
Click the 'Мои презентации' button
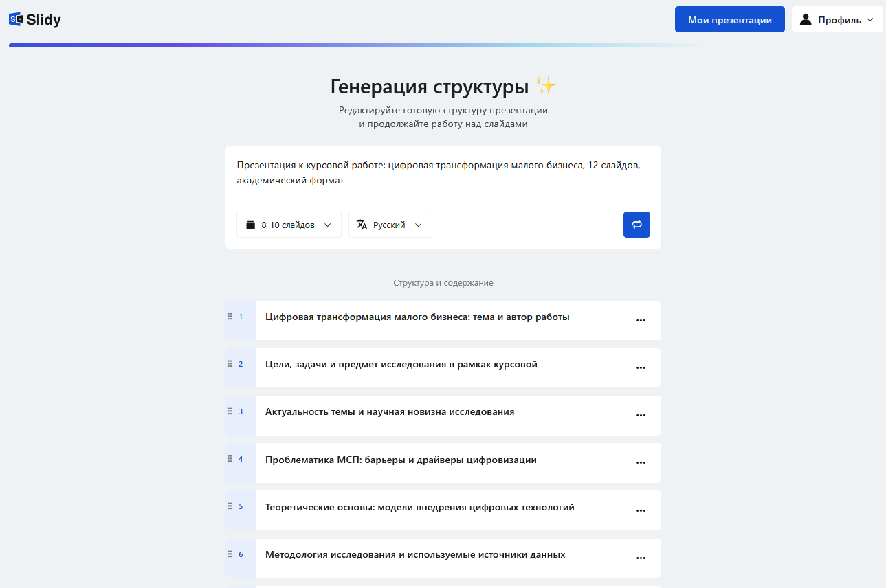pyautogui.click(x=729, y=19)
